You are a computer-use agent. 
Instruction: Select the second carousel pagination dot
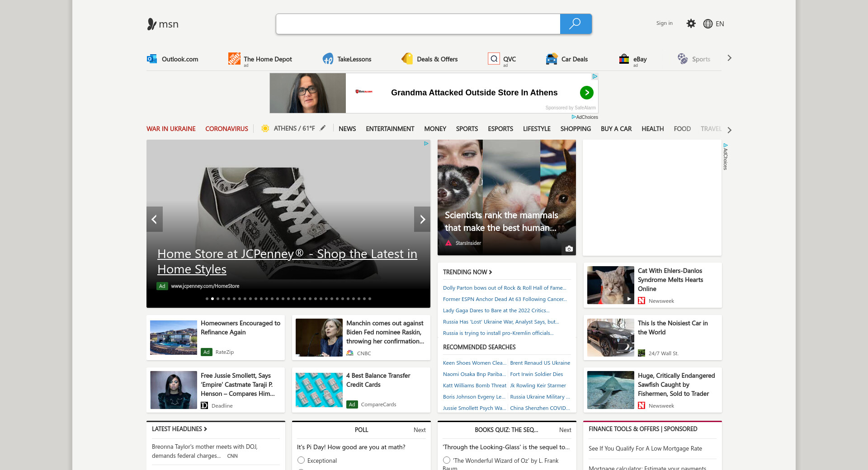212,299
